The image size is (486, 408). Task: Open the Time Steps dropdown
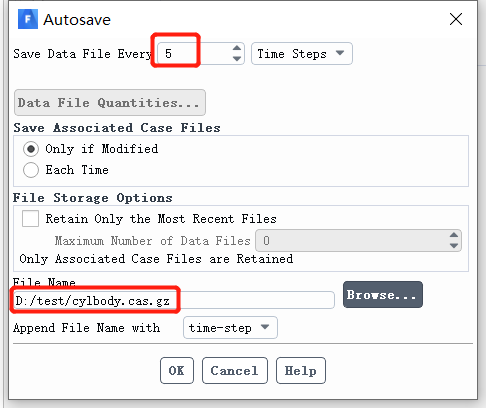[x=302, y=53]
